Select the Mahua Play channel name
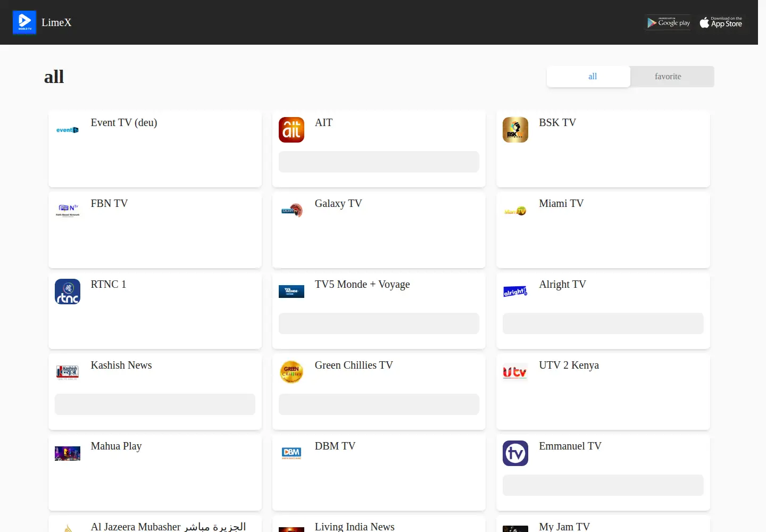This screenshot has width=766, height=532. tap(116, 446)
